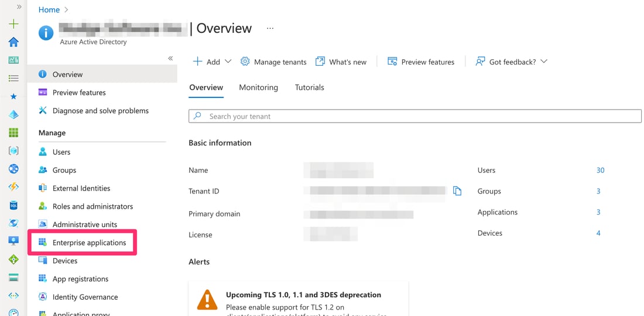Image resolution: width=644 pixels, height=316 pixels.
Task: Copy the Tenant ID with copy icon
Action: pos(457,191)
